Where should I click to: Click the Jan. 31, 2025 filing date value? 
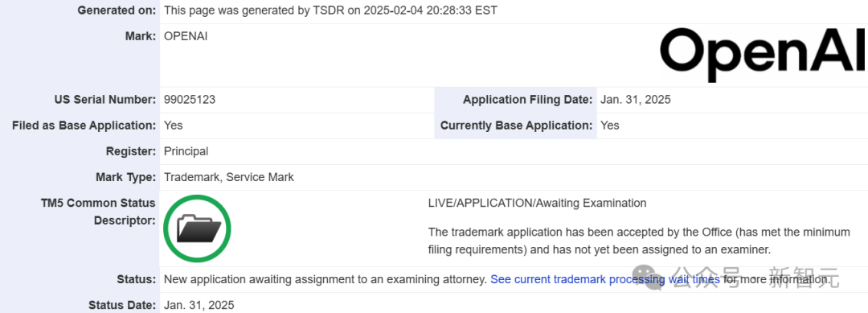pyautogui.click(x=636, y=100)
